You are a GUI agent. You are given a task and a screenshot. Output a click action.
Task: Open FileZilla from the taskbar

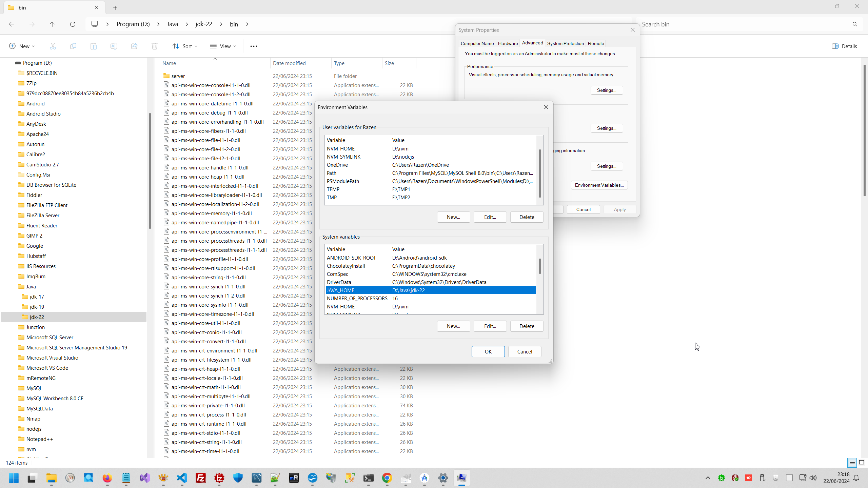coord(201,478)
